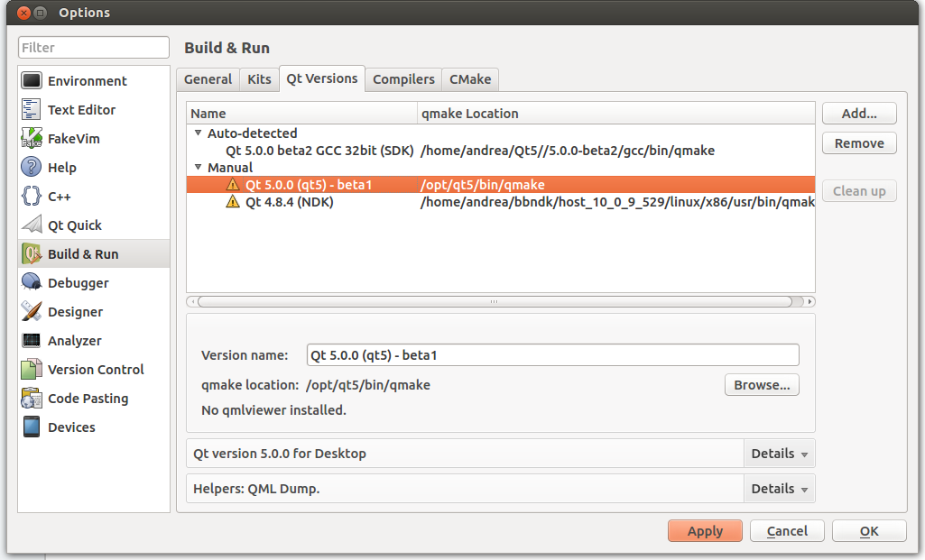925x560 pixels.
Task: Focus the Filter search field
Action: tap(94, 47)
